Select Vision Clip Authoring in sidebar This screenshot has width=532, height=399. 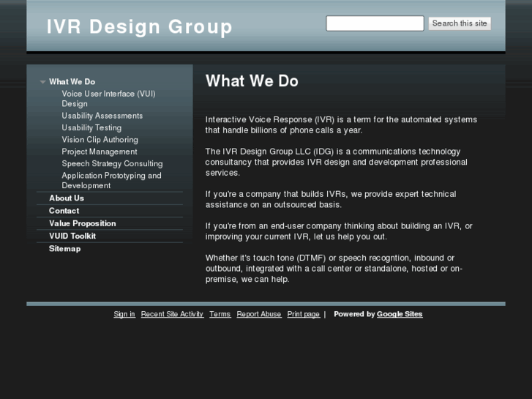pos(100,140)
